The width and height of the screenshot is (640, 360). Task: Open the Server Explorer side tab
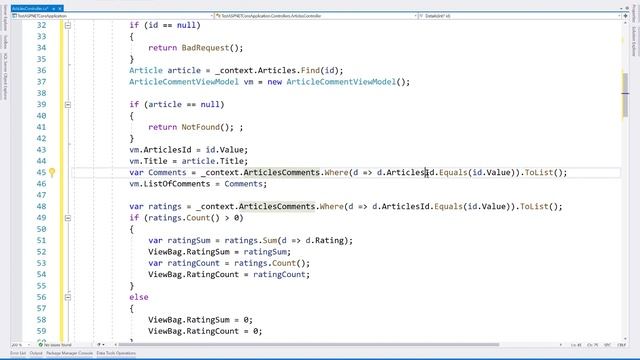pyautogui.click(x=4, y=18)
